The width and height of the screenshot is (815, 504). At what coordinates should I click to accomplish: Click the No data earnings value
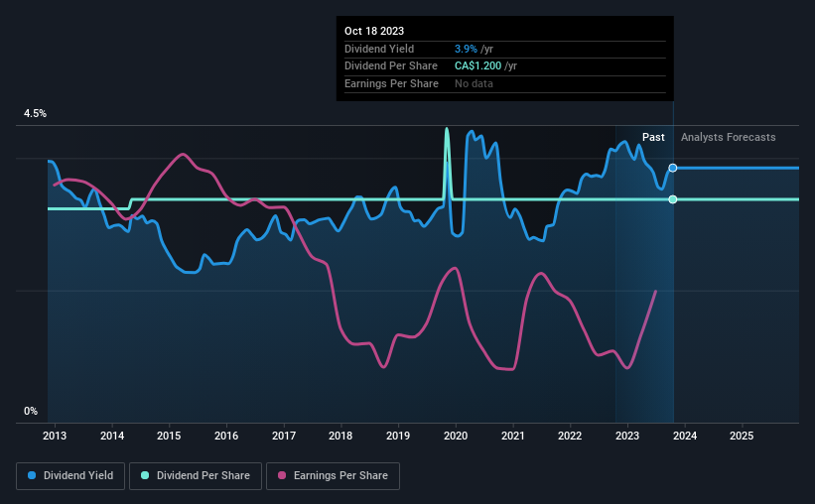474,83
